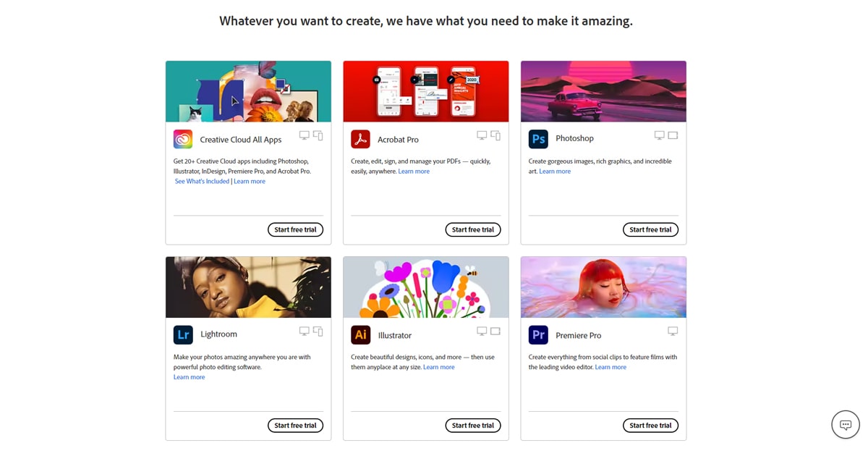Click the Illustrator flowers banner image
Viewport: 868px width, 456px height.
(x=425, y=287)
